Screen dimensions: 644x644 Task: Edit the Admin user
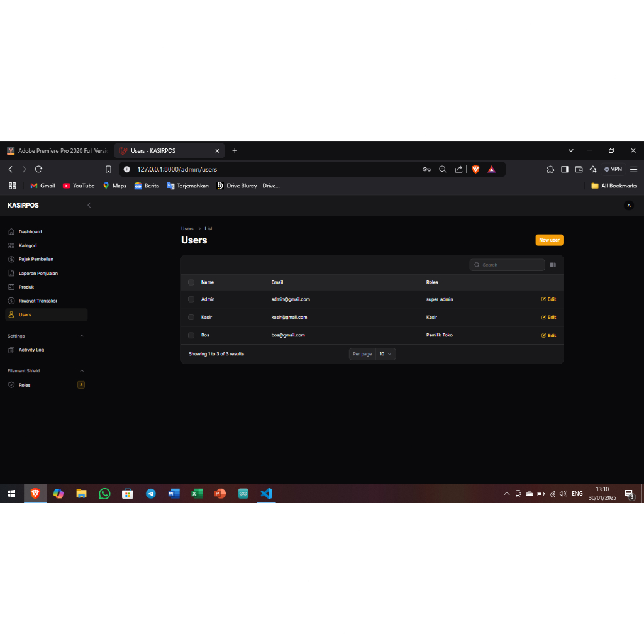pyautogui.click(x=548, y=299)
